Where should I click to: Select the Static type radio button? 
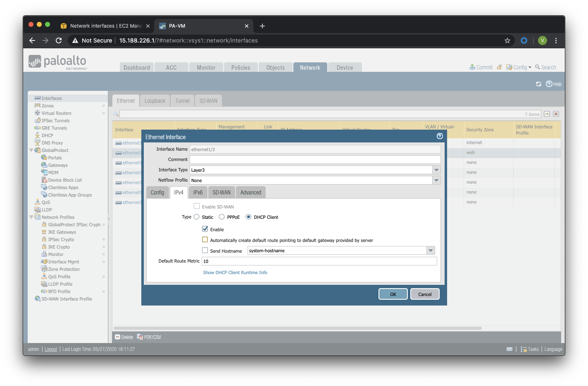click(x=197, y=217)
